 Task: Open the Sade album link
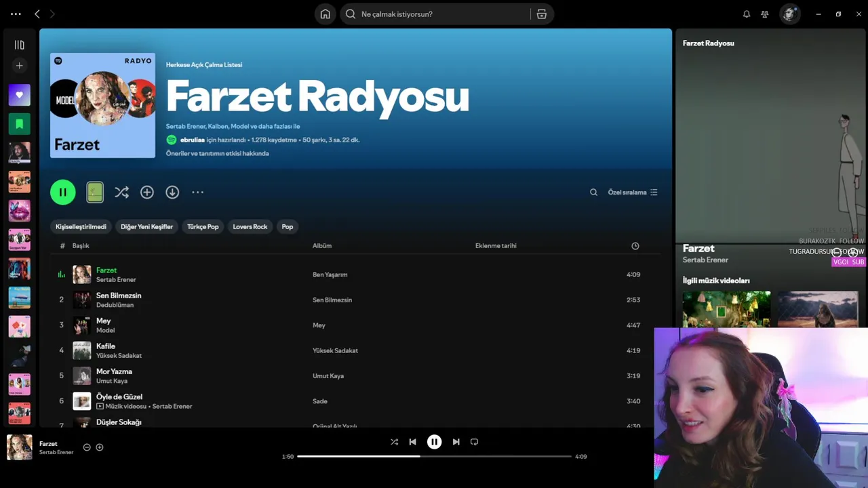click(320, 401)
